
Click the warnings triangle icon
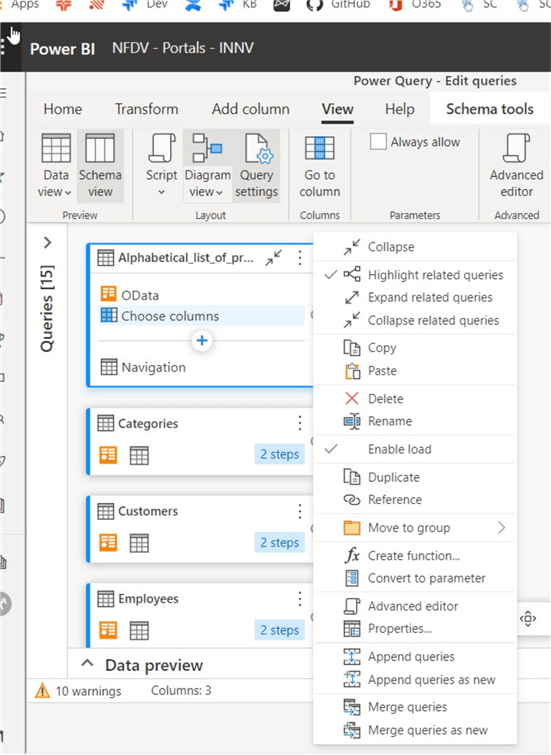42,691
